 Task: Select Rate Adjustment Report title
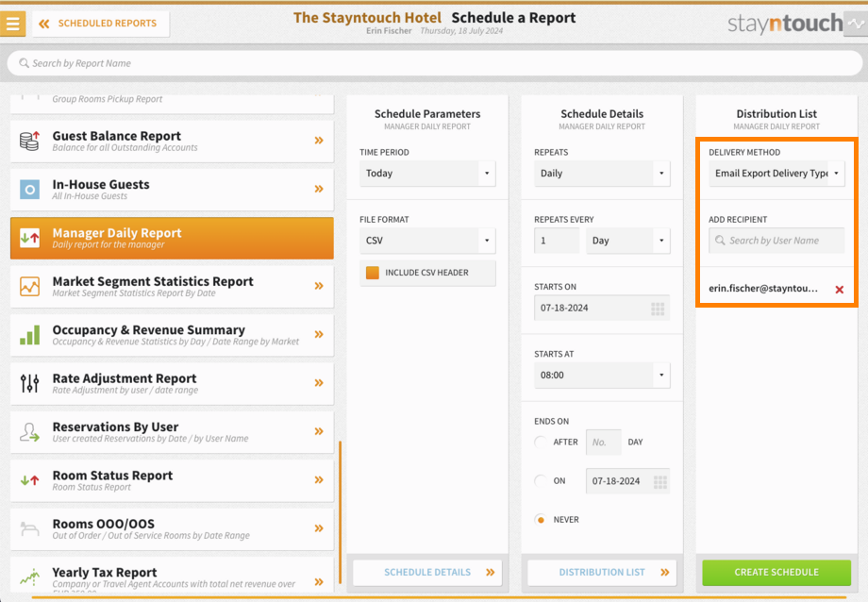pos(125,378)
